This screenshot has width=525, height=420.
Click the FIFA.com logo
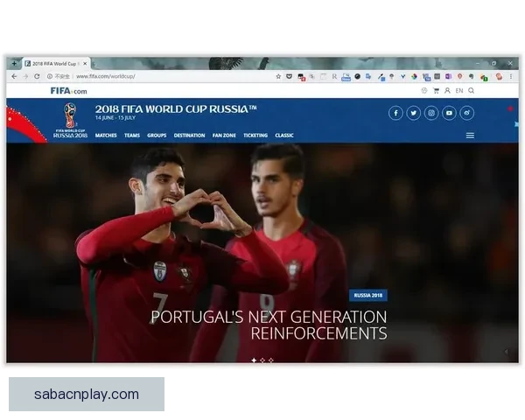(68, 91)
